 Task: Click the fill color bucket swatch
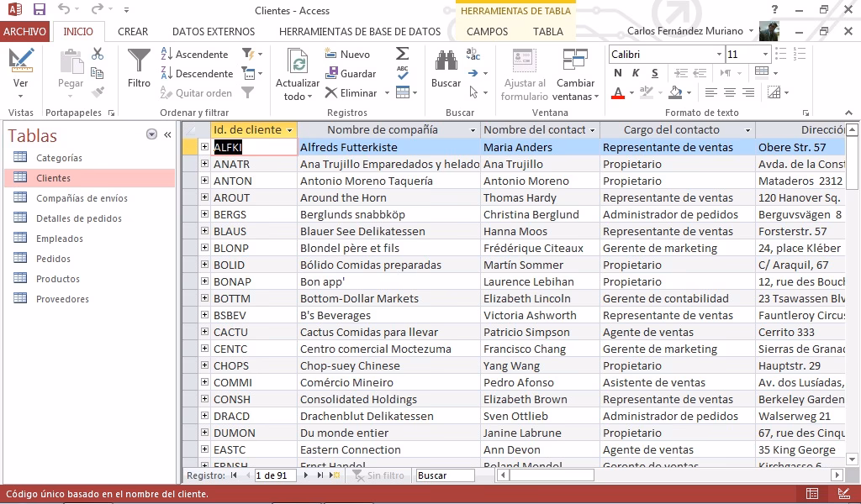click(x=675, y=92)
